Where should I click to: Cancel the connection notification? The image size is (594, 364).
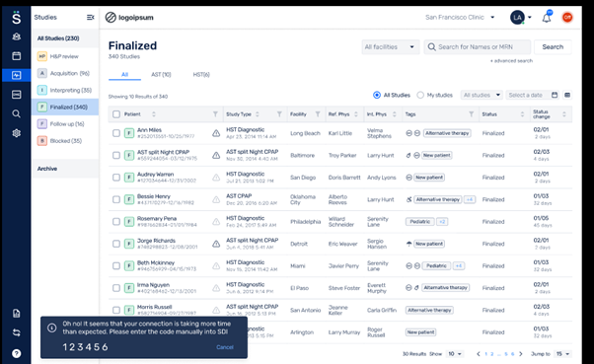coord(225,347)
